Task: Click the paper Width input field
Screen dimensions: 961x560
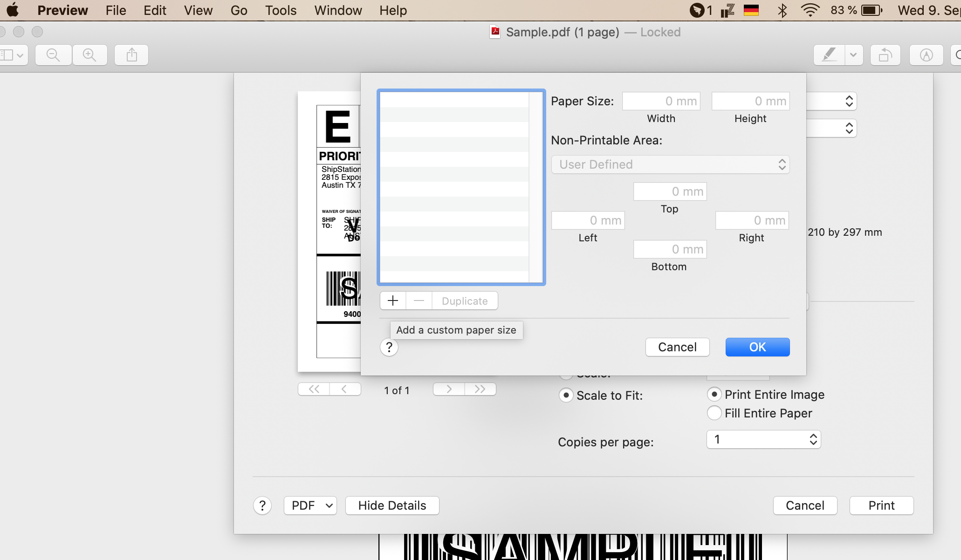Action: point(661,101)
